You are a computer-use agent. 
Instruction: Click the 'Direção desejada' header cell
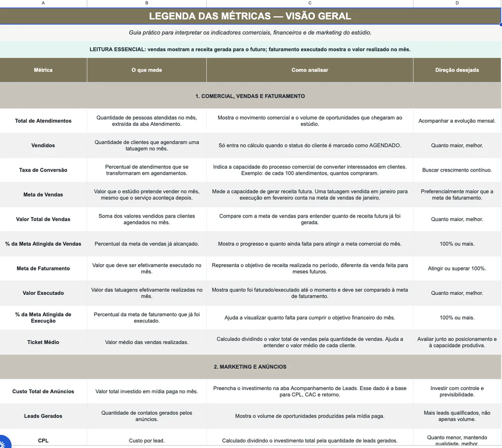click(x=457, y=70)
